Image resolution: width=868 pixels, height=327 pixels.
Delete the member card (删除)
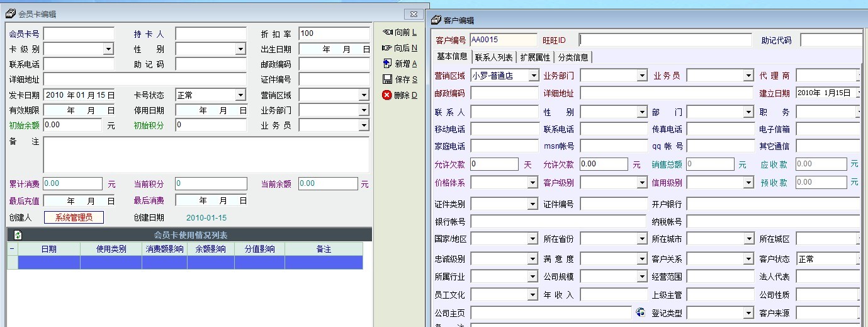(x=400, y=95)
